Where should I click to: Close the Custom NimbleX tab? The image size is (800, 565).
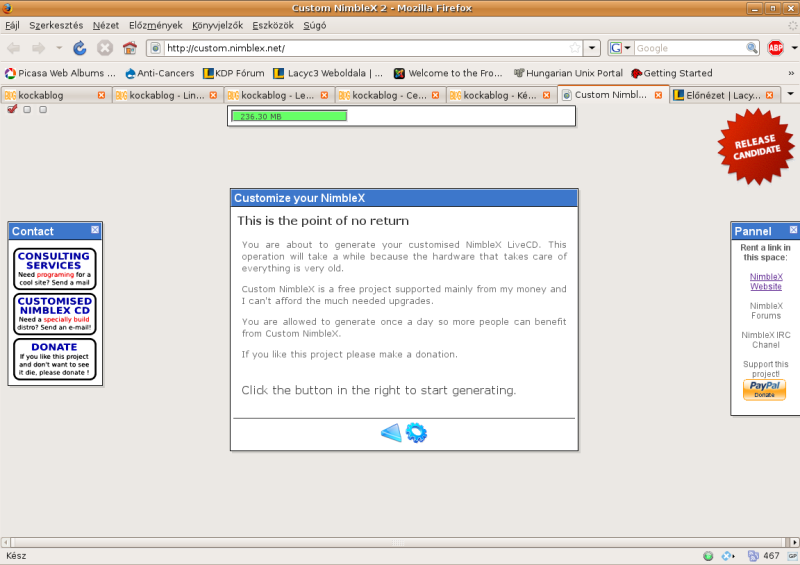click(658, 95)
